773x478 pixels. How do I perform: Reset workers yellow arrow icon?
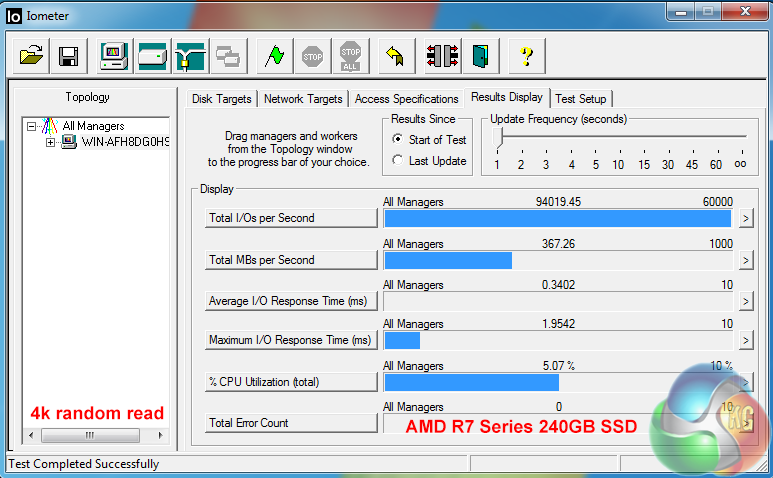pyautogui.click(x=396, y=56)
